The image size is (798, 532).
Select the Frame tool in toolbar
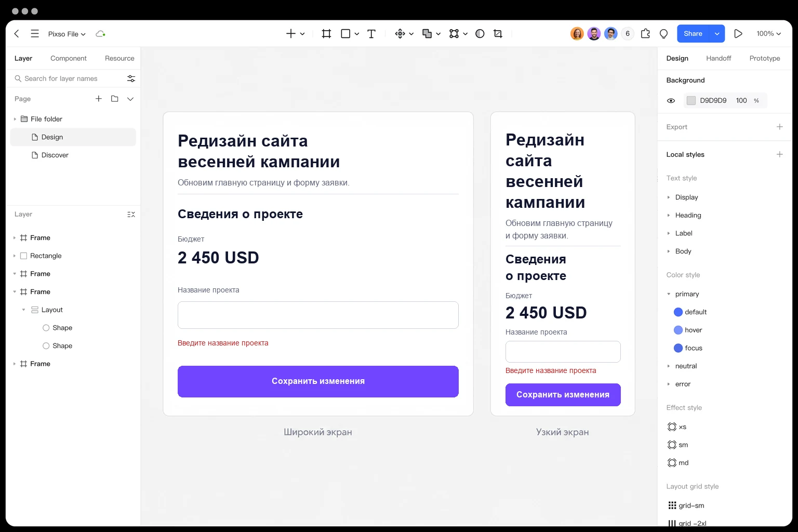(x=326, y=34)
